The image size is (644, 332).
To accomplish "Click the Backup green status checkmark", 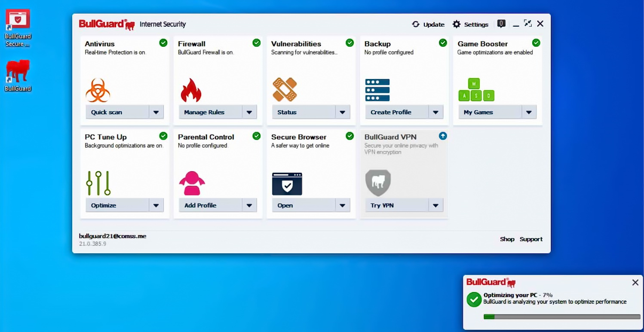I will pos(443,43).
